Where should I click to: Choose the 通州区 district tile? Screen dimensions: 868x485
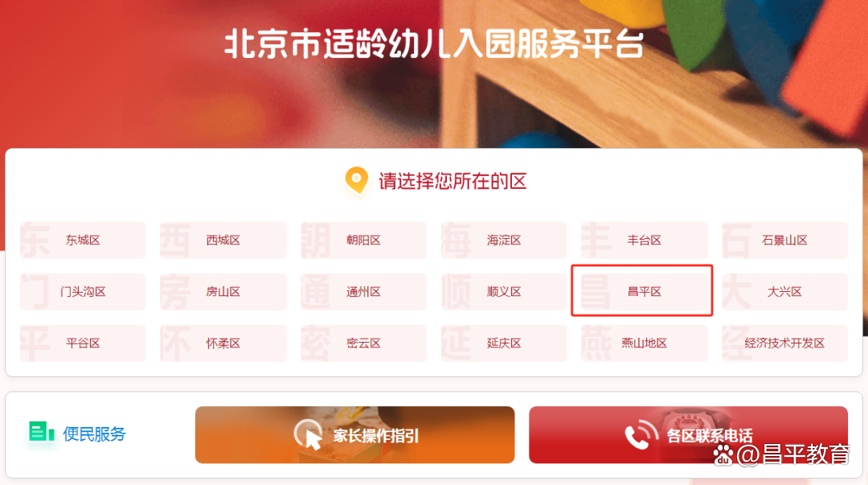[x=364, y=291]
